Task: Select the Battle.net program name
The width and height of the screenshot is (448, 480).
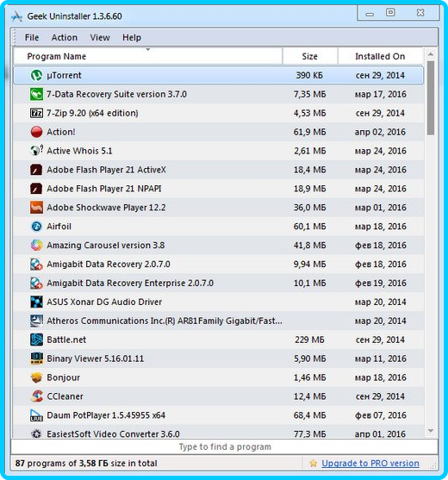Action: click(x=66, y=340)
